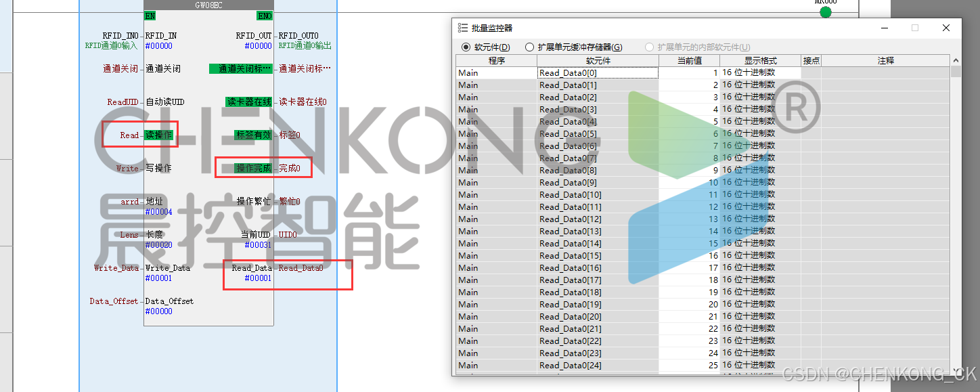The image size is (980, 392).
Task: Click the 读操作 highlighted input pin
Action: point(159,135)
